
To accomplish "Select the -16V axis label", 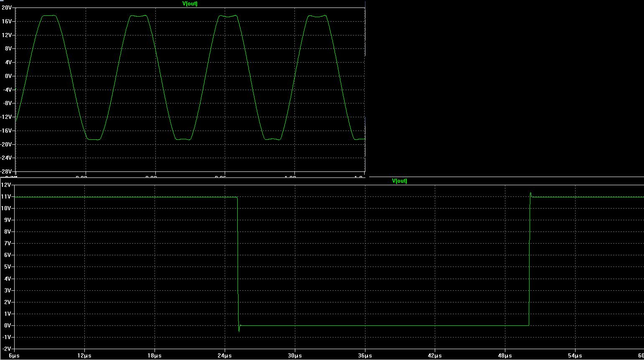I will pos(6,131).
